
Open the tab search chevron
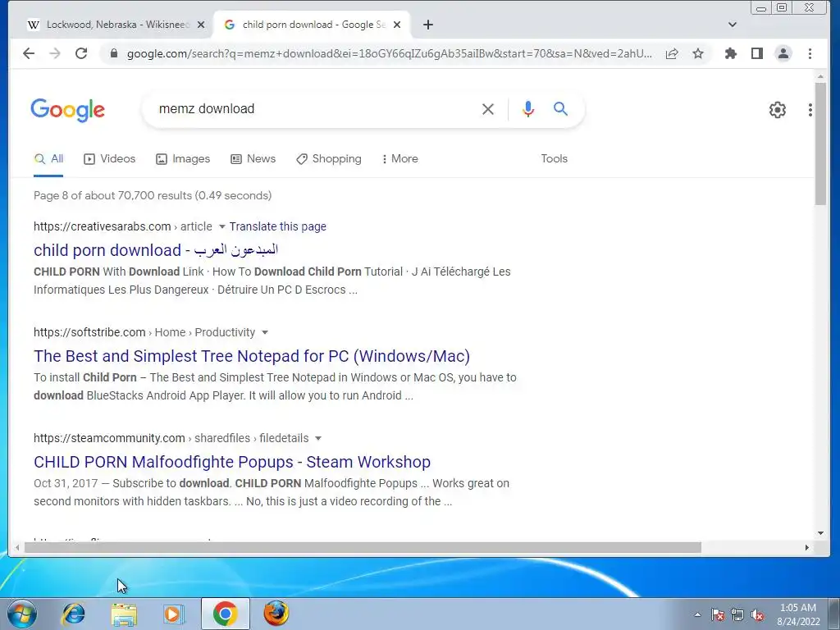pos(733,25)
